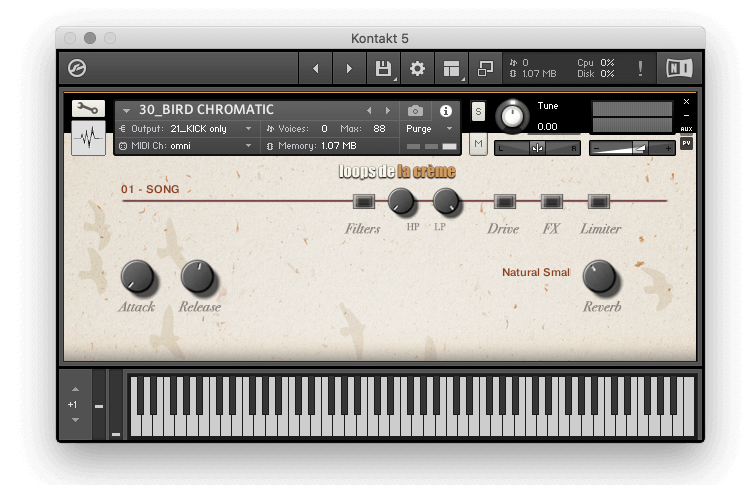Go to next instrument with right arrow
Viewport: 745px width, 485px height.
349,68
